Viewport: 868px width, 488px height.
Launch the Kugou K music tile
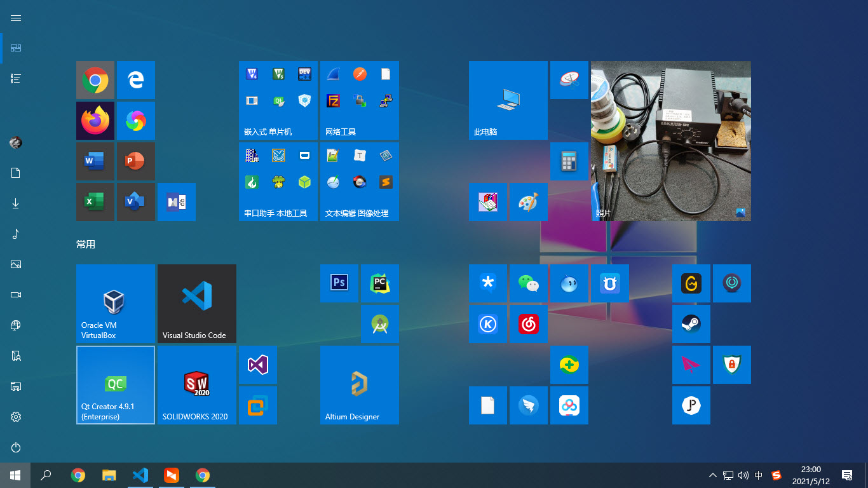point(488,324)
